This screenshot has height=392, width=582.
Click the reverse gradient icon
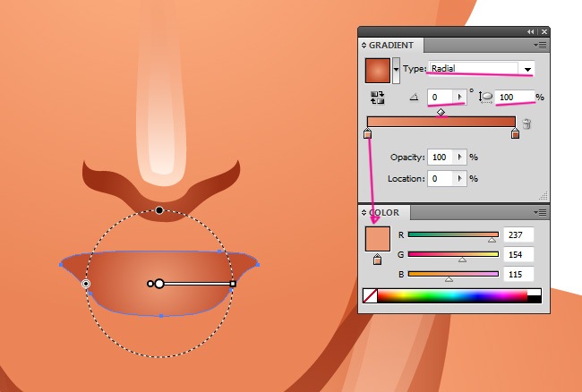tap(378, 98)
